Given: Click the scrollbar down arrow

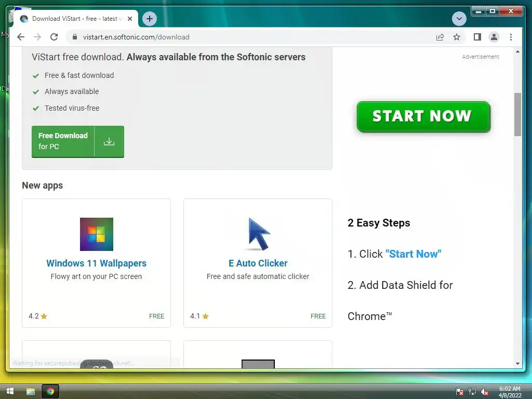Looking at the screenshot, I should pos(517,363).
